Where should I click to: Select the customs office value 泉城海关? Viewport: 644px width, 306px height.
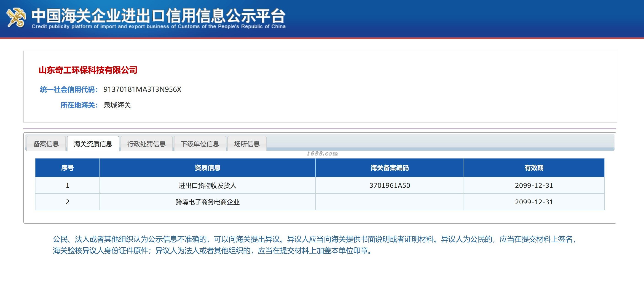(x=117, y=105)
